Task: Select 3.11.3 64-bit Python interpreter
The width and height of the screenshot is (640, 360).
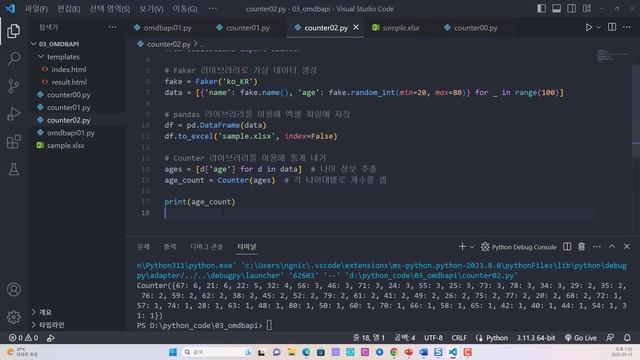Action: (x=536, y=338)
